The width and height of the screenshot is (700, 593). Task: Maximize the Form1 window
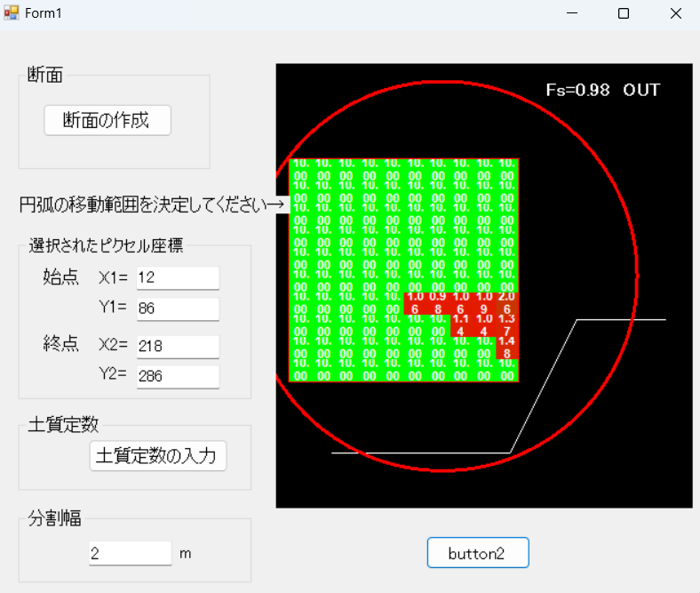(624, 13)
